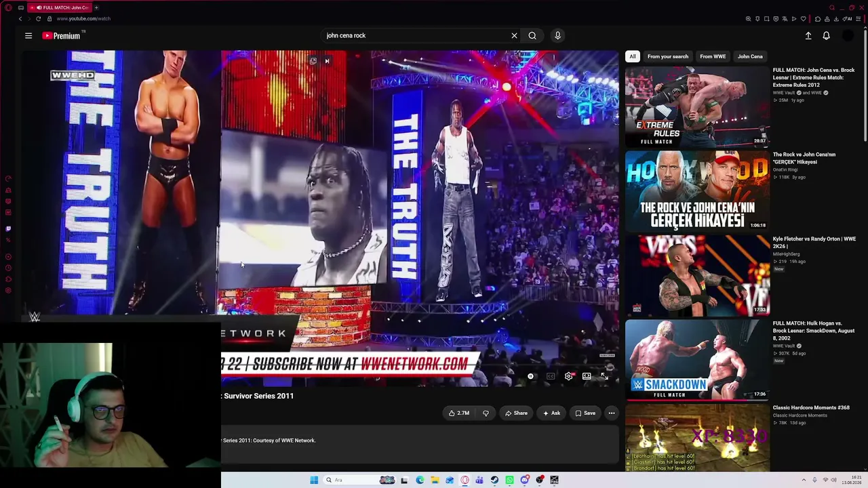868x488 pixels.
Task: Open title 'Classic Hardcore Moments #368'
Action: tap(811, 408)
